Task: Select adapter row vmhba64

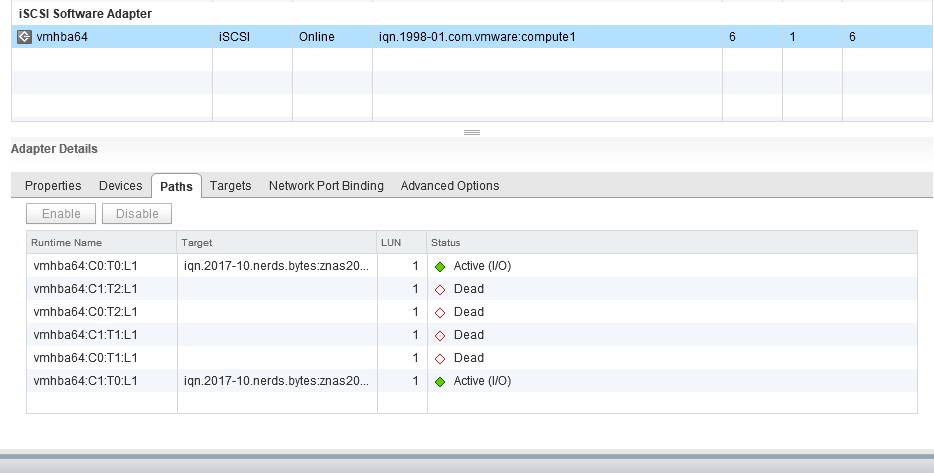Action: [x=472, y=37]
